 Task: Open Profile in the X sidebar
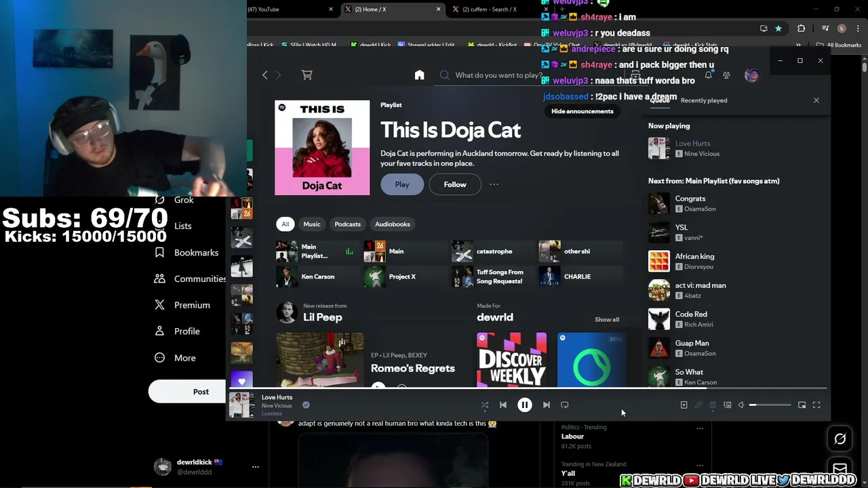tap(177, 331)
